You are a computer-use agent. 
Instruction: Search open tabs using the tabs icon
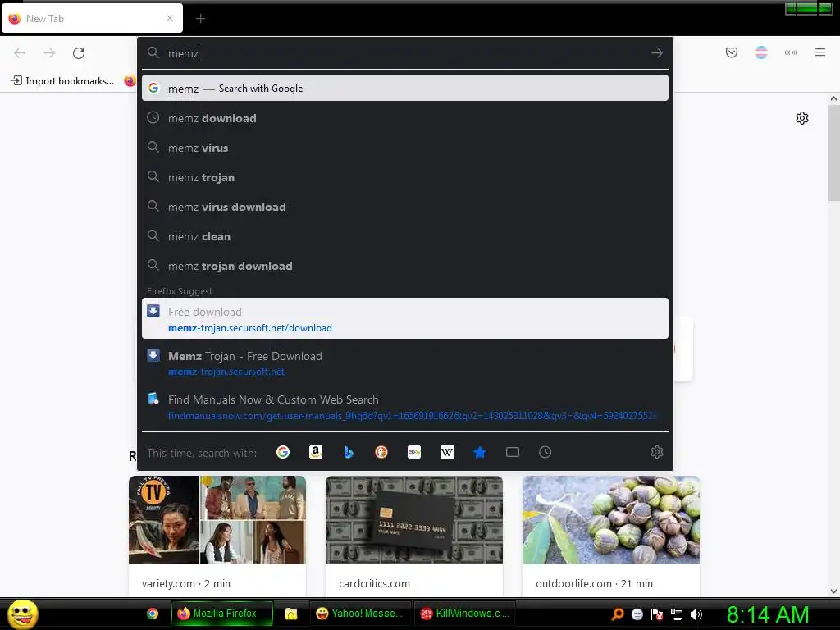pyautogui.click(x=513, y=452)
